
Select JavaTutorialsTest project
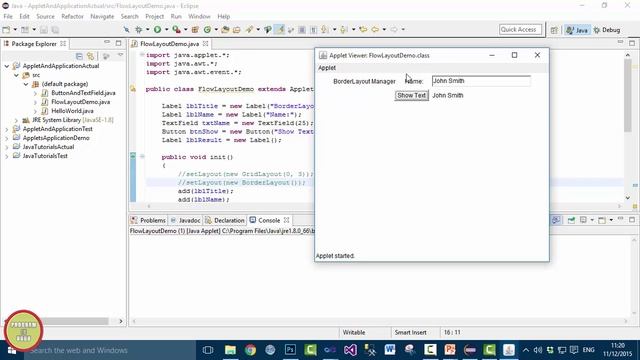click(x=45, y=156)
